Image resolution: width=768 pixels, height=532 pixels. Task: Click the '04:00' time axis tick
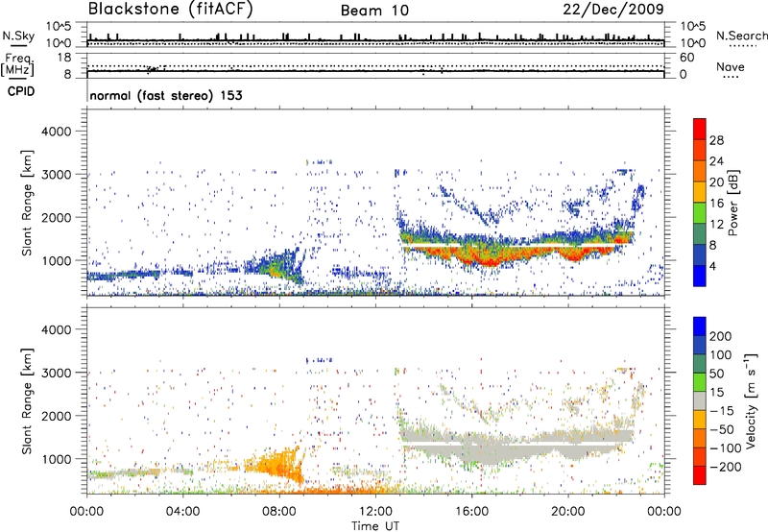[182, 512]
